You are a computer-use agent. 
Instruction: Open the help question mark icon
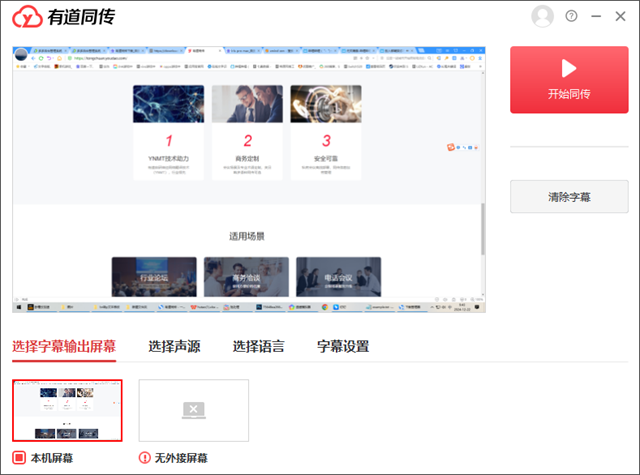571,16
